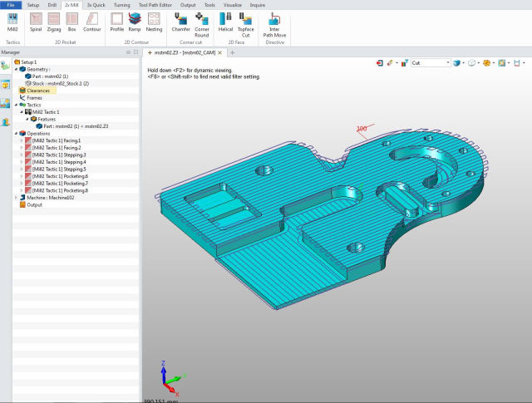Open the Tool Path Editor tab
This screenshot has height=403, width=532.
point(155,5)
